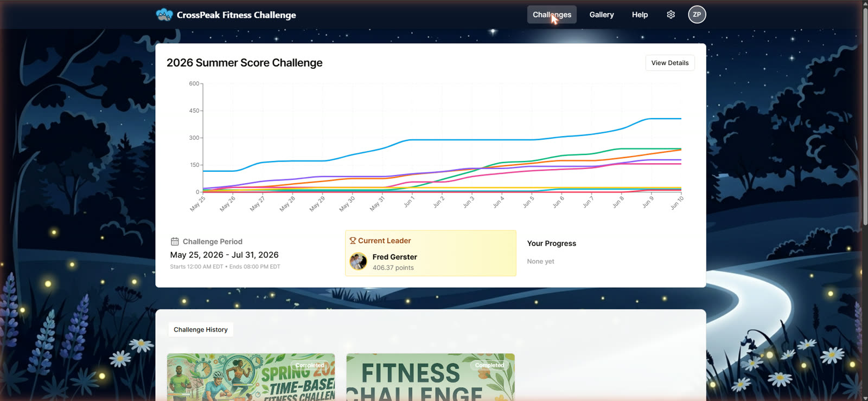Click the Completed badge on Fitness Challenge card
The height and width of the screenshot is (401, 868).
click(489, 365)
